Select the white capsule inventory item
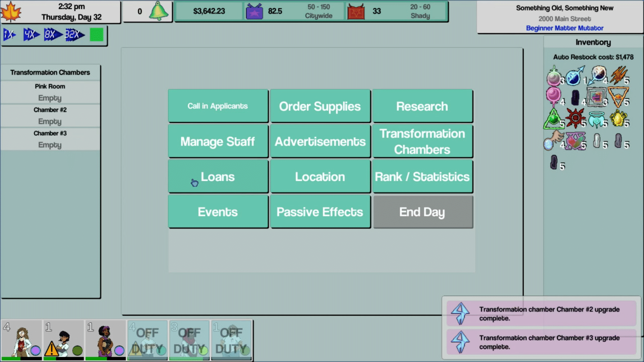 [x=597, y=141]
